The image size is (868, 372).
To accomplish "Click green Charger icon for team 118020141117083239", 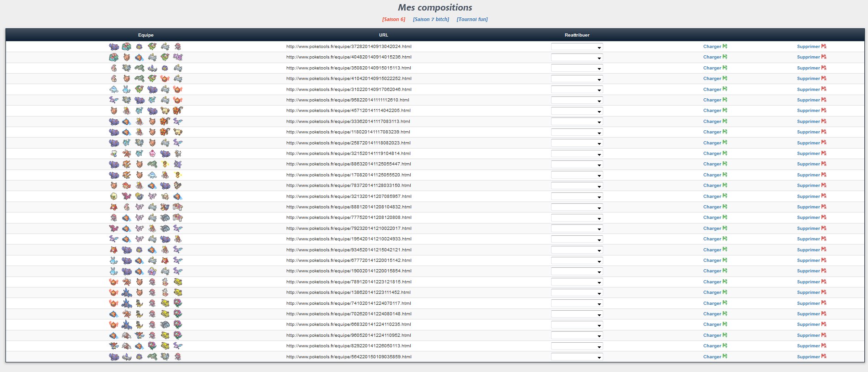I will click(x=725, y=132).
